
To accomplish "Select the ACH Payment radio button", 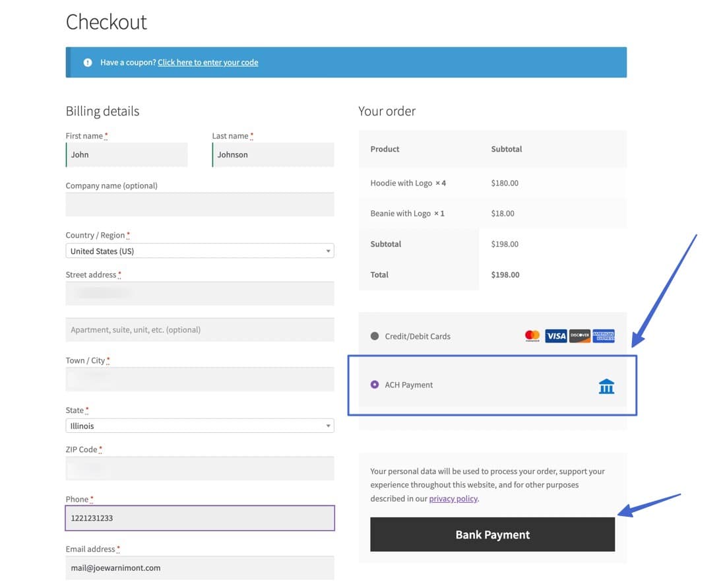I will pyautogui.click(x=374, y=384).
